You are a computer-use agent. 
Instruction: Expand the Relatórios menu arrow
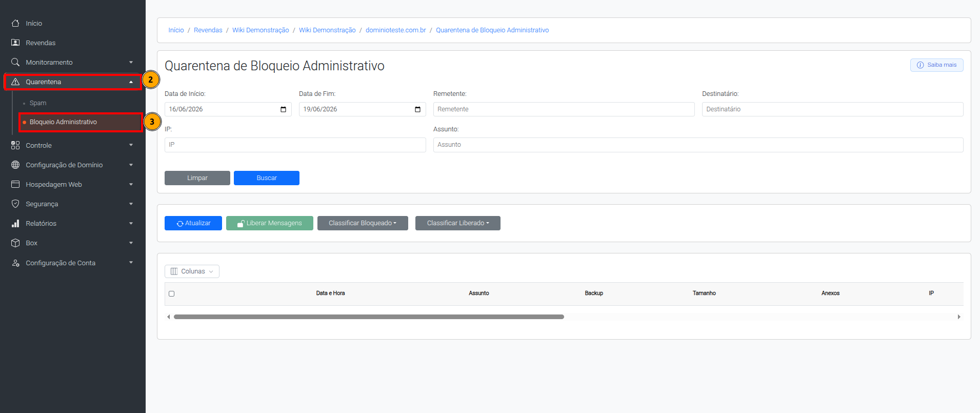tap(131, 223)
